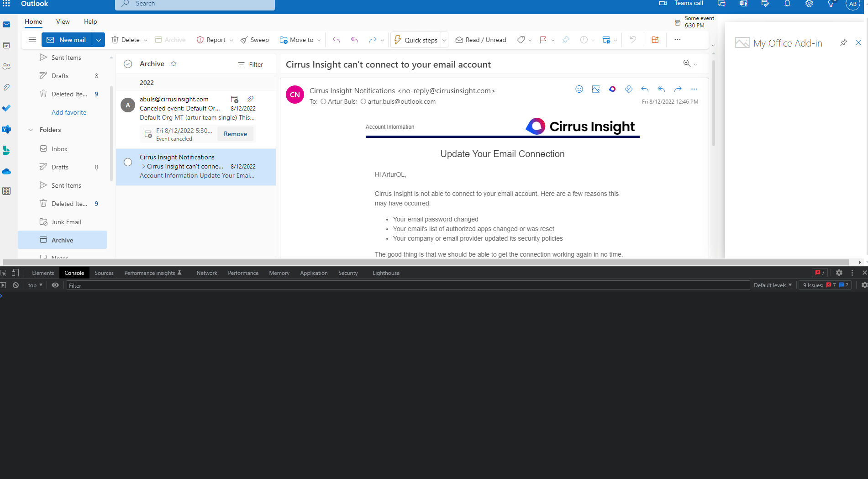Open Yammer app icon in rail

click(x=6, y=129)
